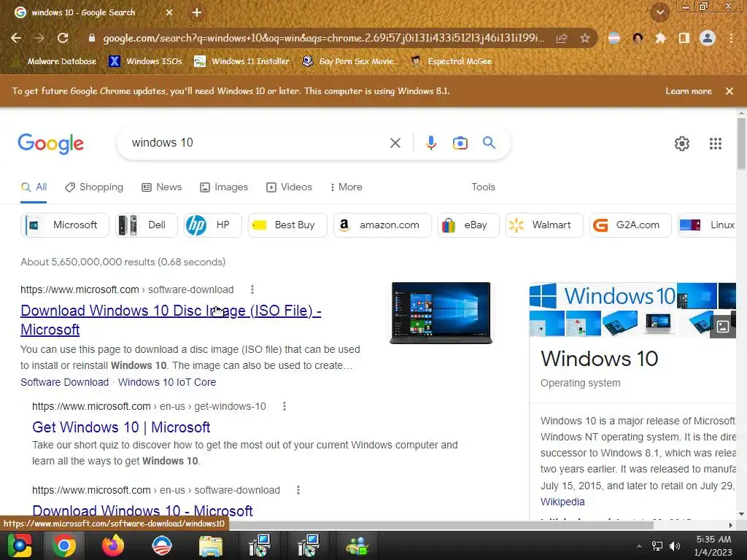Click the Google logo
The image size is (747, 560).
click(50, 144)
